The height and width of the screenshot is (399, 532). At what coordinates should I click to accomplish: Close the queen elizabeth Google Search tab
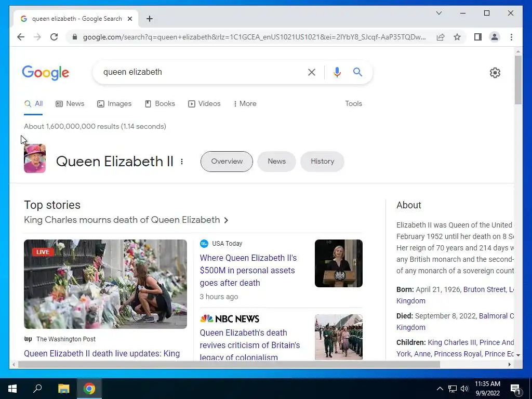coord(129,19)
